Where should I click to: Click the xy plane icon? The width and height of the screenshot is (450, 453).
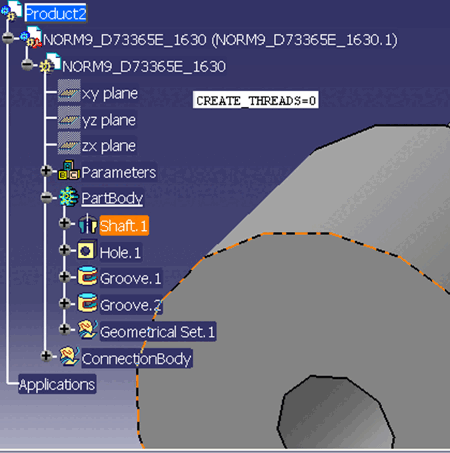[69, 91]
